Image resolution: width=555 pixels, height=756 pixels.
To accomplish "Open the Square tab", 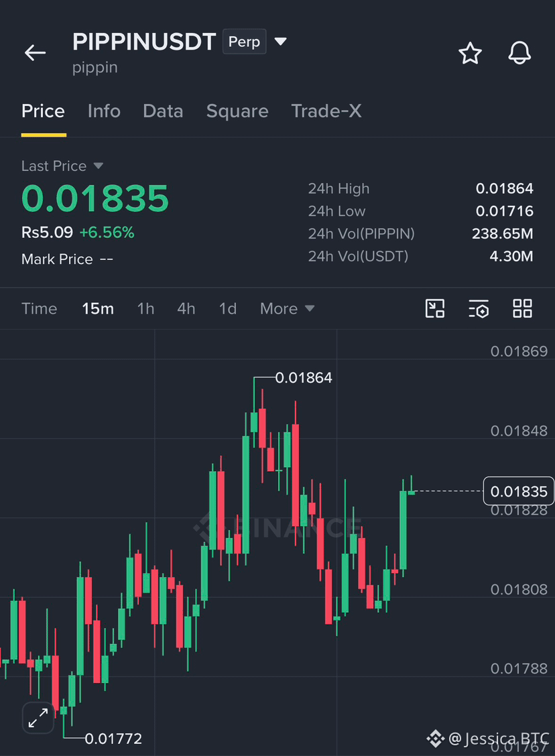I will [237, 111].
